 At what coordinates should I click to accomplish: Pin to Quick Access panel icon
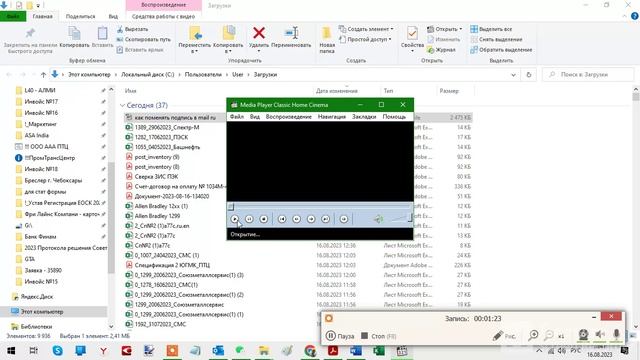[x=30, y=40]
